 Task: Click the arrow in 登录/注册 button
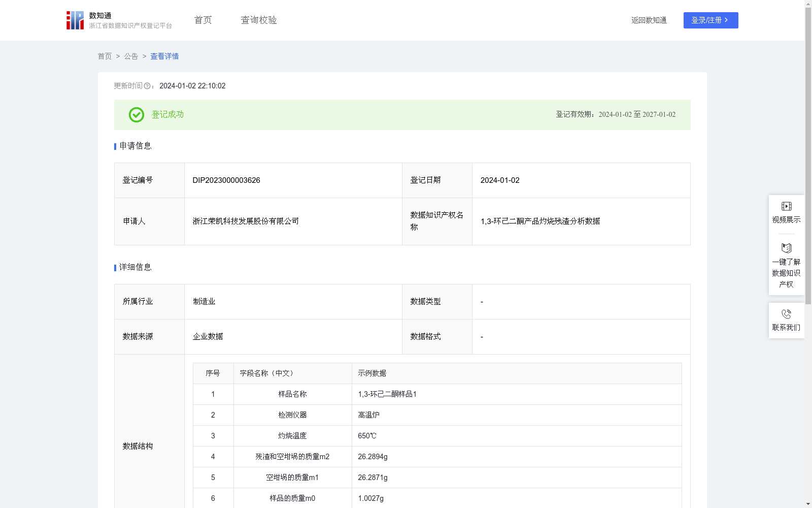point(726,20)
